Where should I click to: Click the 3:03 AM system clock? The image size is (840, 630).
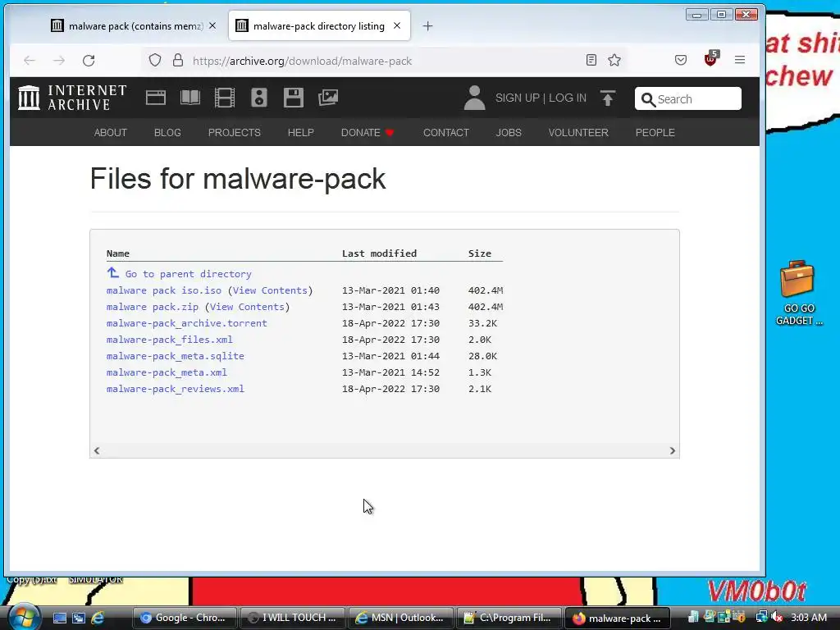click(x=808, y=618)
